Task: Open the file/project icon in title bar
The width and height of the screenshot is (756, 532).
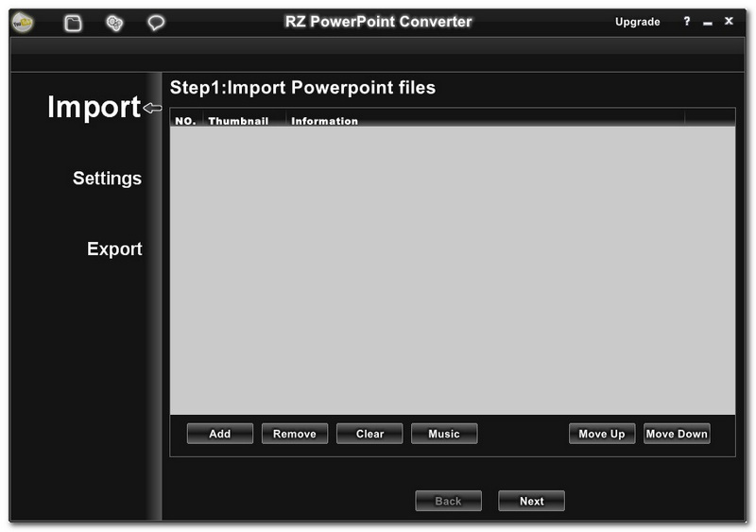Action: [74, 23]
